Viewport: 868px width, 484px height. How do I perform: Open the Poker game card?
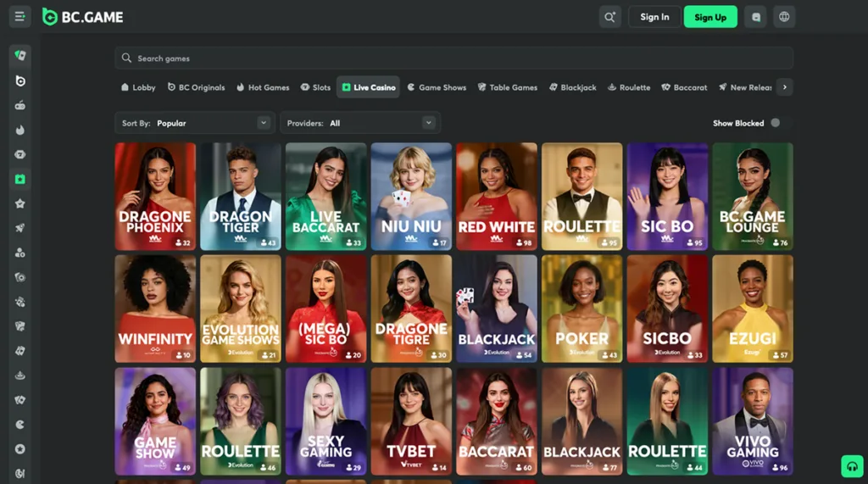(x=581, y=309)
